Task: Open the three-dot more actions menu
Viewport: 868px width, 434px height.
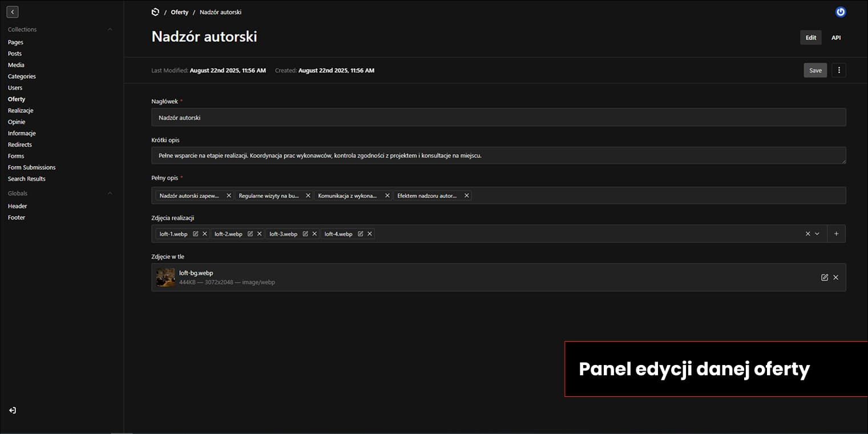Action: 838,70
